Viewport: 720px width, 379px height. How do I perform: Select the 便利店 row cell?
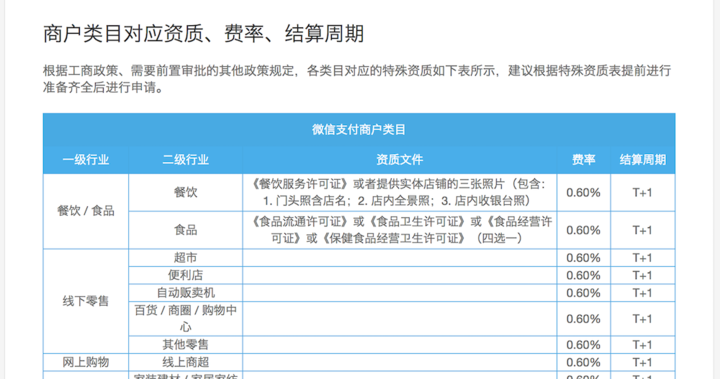click(186, 275)
